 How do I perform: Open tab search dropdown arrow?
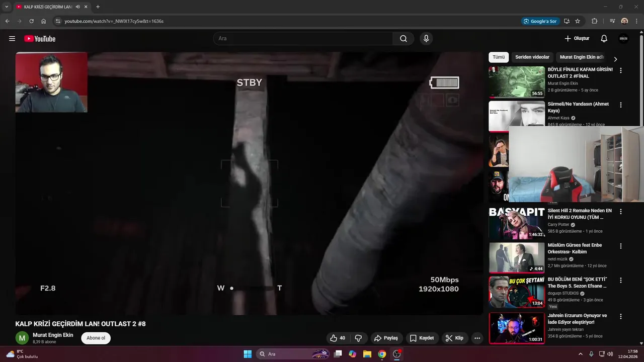[7, 7]
